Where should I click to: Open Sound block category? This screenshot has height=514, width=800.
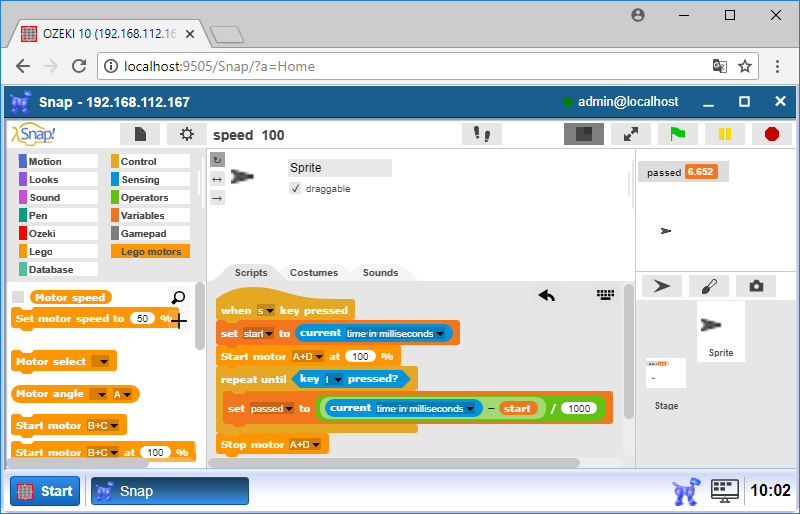pos(58,198)
